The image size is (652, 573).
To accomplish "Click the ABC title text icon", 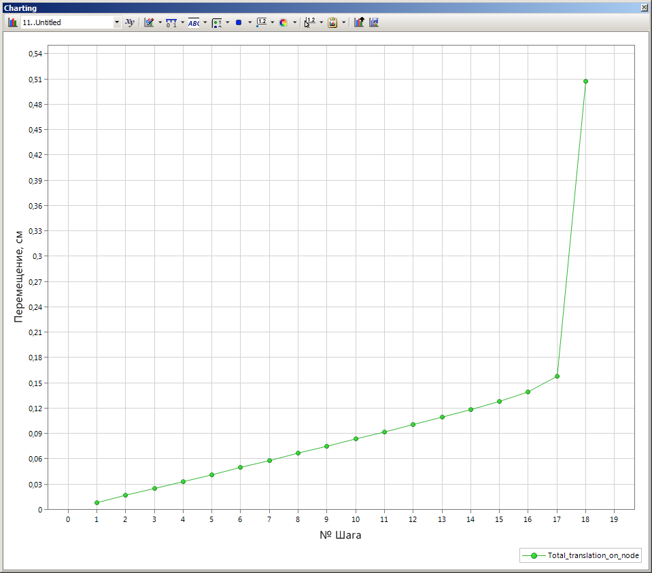I will [x=194, y=22].
